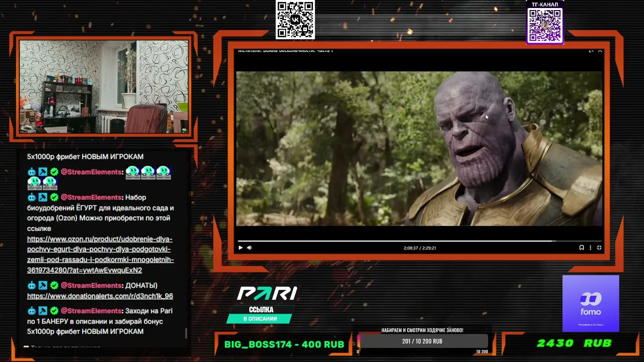Click @StreamElements on the 'Заходи на Pari' message
Image resolution: width=644 pixels, height=362 pixels.
91,311
